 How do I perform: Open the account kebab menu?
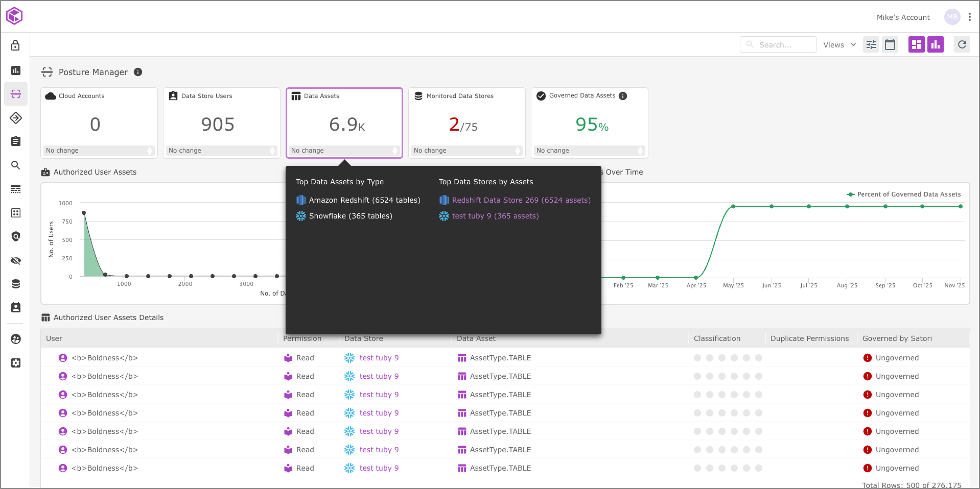pos(970,17)
